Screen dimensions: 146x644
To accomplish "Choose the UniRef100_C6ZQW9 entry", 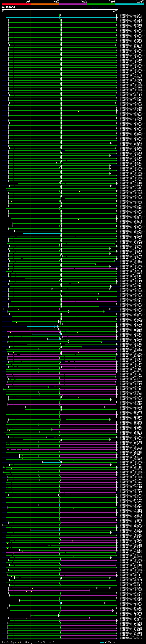I will (131, 103).
